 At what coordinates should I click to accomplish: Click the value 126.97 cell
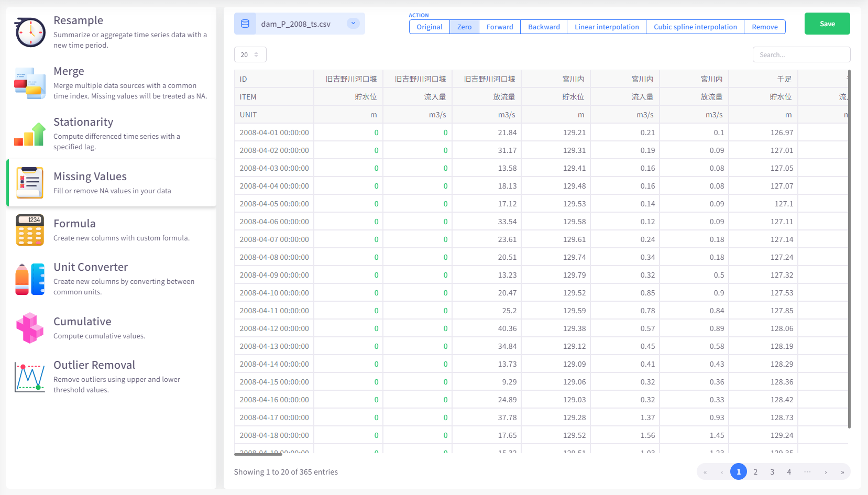763,133
